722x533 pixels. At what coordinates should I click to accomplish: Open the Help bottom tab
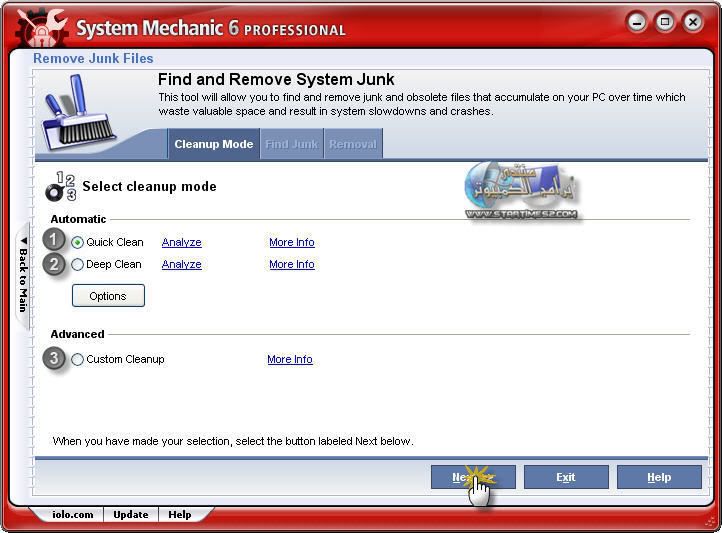click(x=180, y=515)
